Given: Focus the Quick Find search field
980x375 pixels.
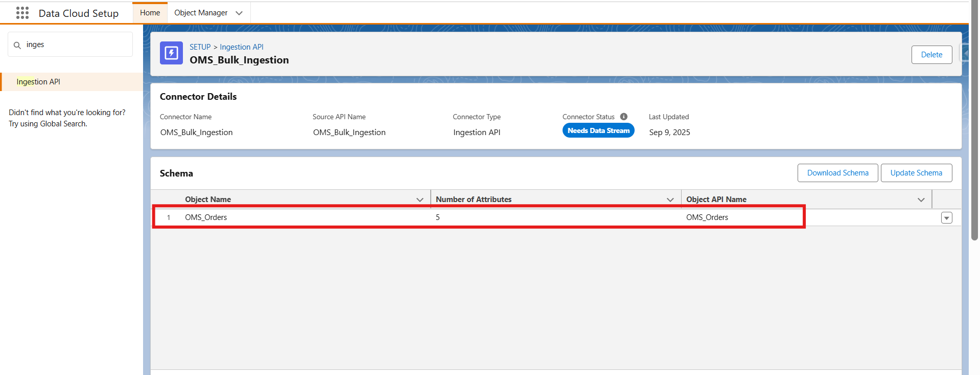Looking at the screenshot, I should (x=77, y=45).
